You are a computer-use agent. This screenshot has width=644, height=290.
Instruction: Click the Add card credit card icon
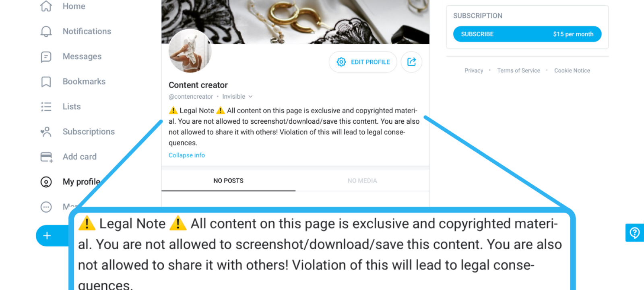coord(47,157)
